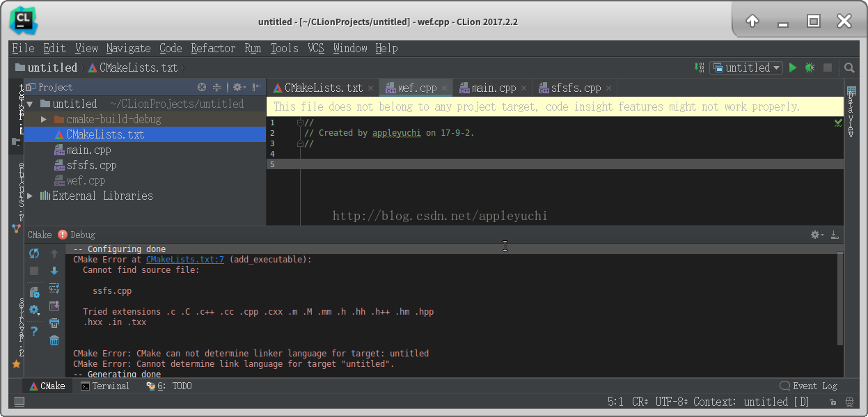Open CMake cache file-gear icon
The image size is (868, 417).
(x=34, y=292)
